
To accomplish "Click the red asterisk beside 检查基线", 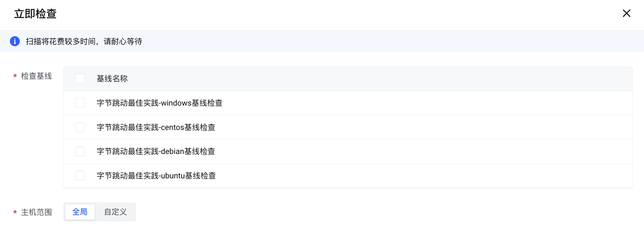I will click(x=15, y=76).
